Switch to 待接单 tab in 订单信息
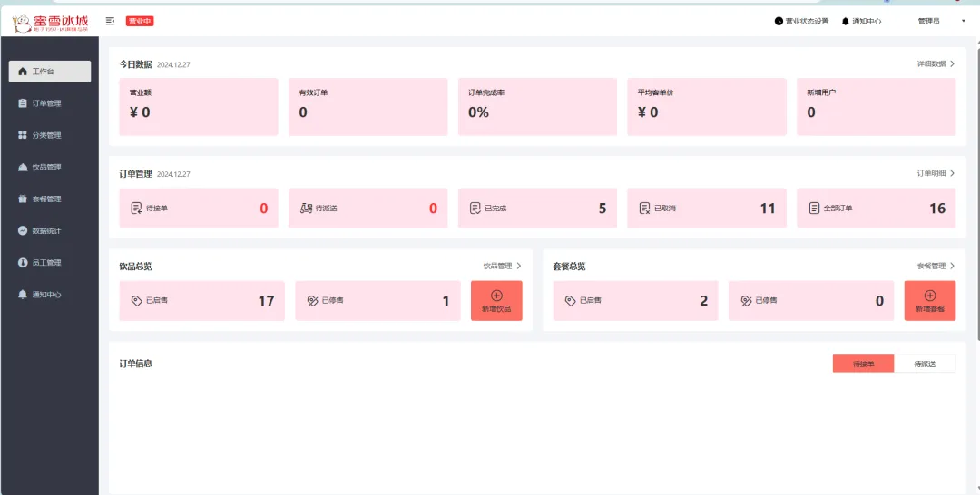The height and width of the screenshot is (495, 980). click(863, 364)
